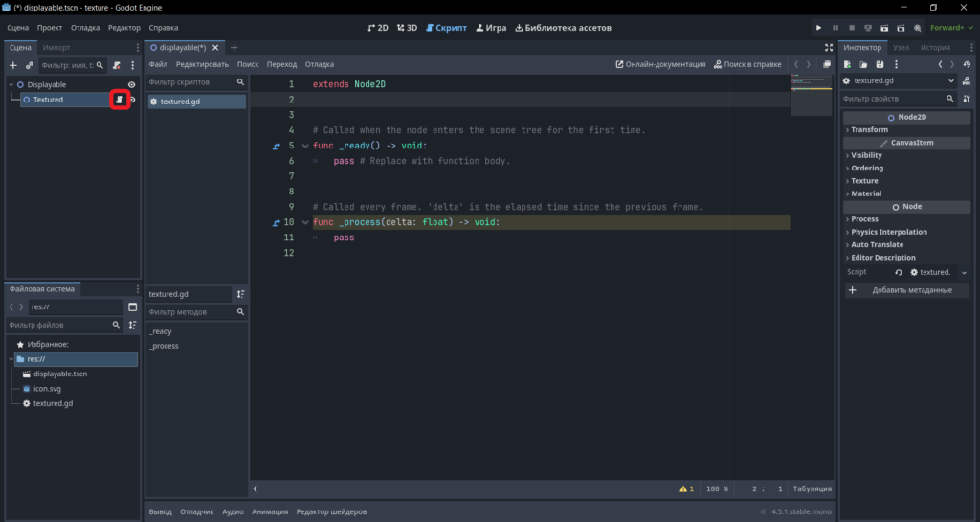Open scene dock extra options menu
This screenshot has height=522, width=980.
[132, 65]
